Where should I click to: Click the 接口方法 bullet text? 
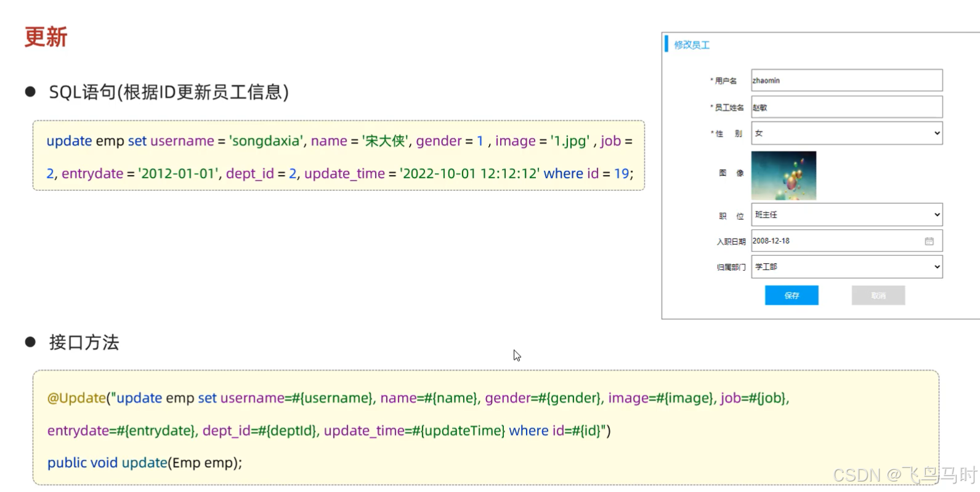click(84, 342)
